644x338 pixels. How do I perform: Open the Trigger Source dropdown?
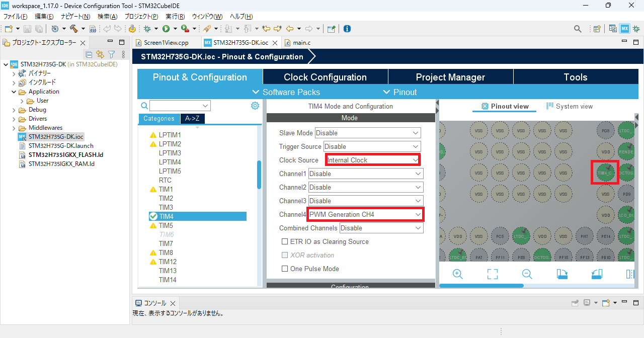(x=372, y=146)
